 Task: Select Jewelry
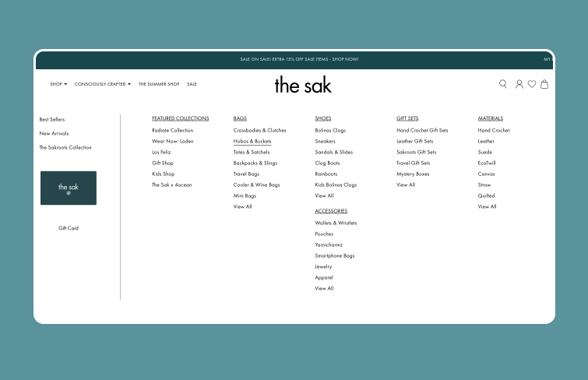(323, 266)
